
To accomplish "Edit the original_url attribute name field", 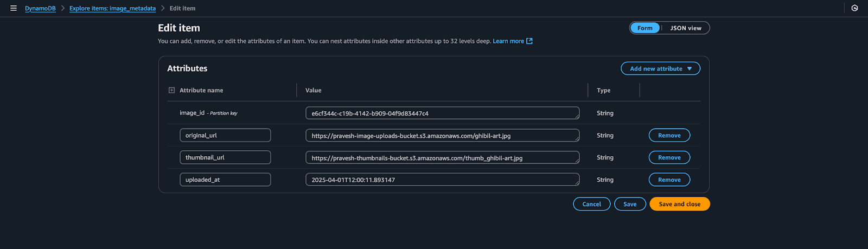I will [225, 136].
